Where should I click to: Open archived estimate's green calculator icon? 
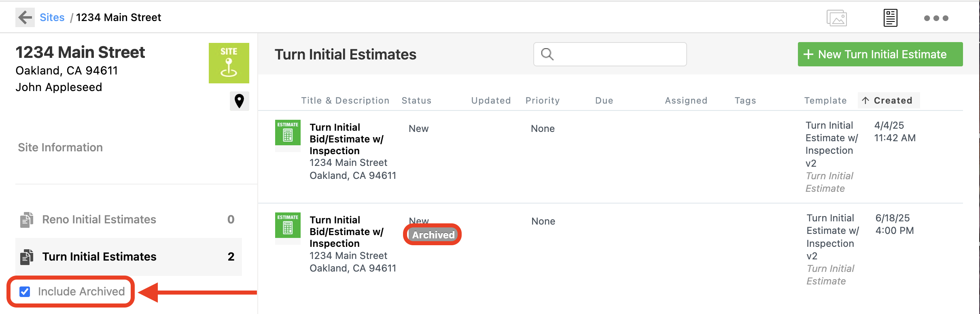tap(288, 225)
